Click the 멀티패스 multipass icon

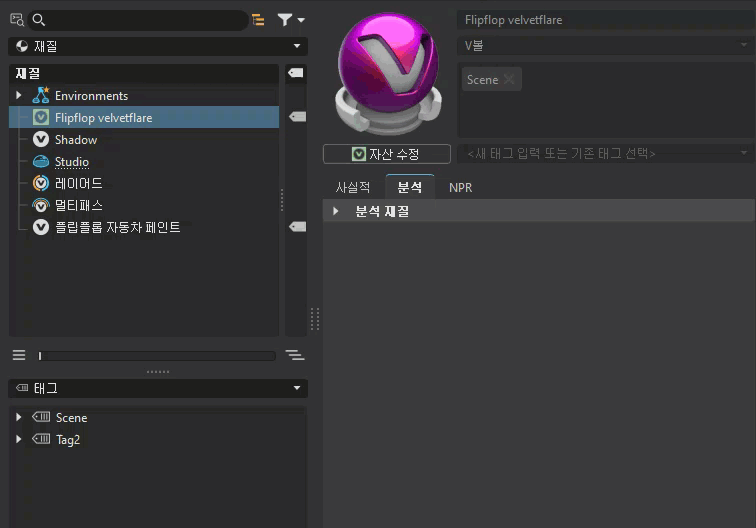pyautogui.click(x=41, y=205)
